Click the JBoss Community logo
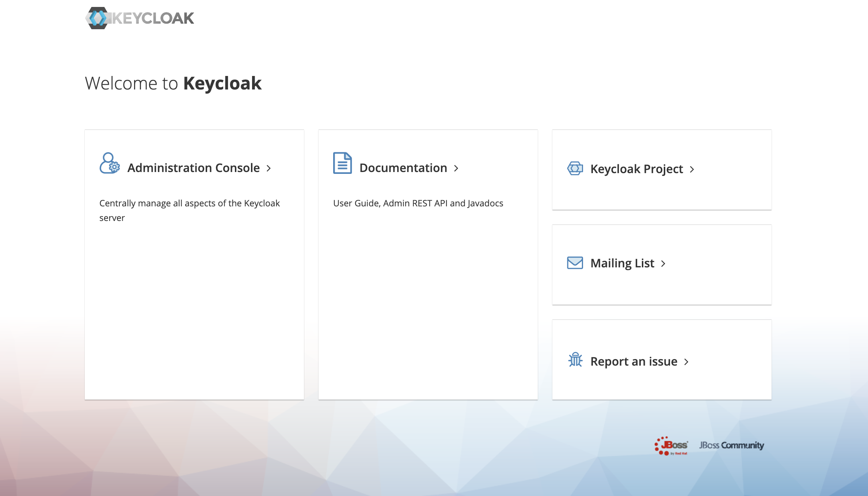 (x=732, y=445)
